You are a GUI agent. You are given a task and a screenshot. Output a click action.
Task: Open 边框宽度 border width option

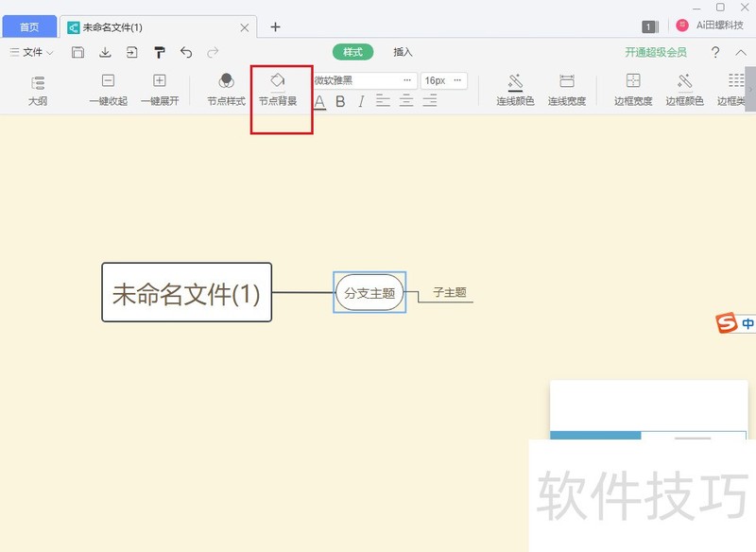pos(633,90)
